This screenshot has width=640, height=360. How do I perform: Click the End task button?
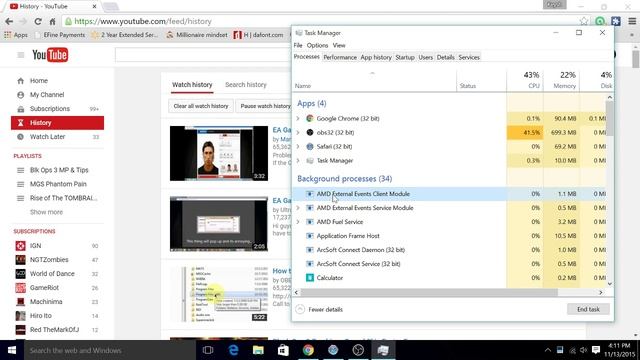[588, 309]
